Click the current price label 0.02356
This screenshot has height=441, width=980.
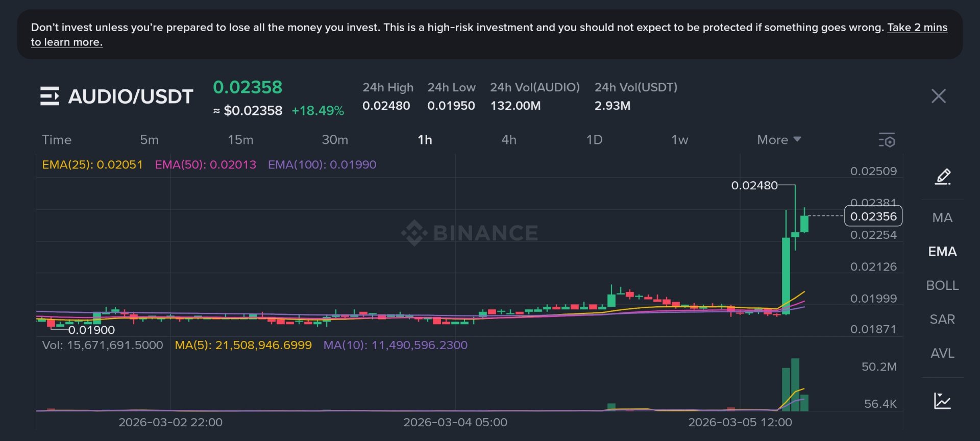[873, 216]
